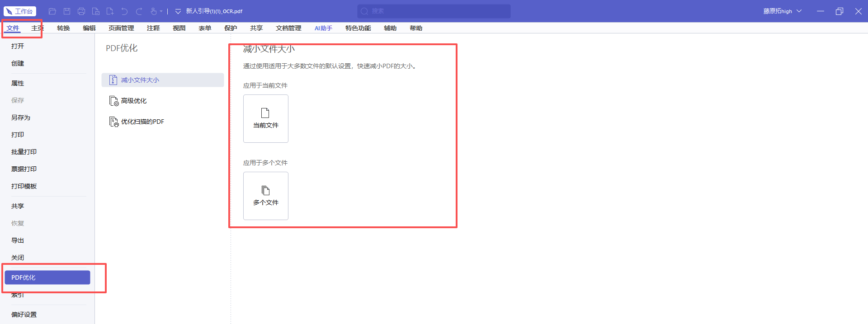Expand the quick access customize arrow before filename

178,11
